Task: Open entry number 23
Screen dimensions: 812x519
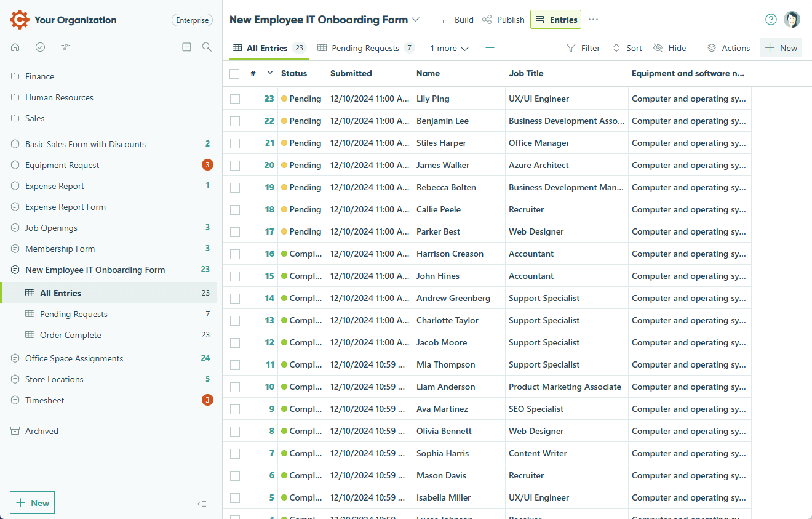Action: pos(269,99)
